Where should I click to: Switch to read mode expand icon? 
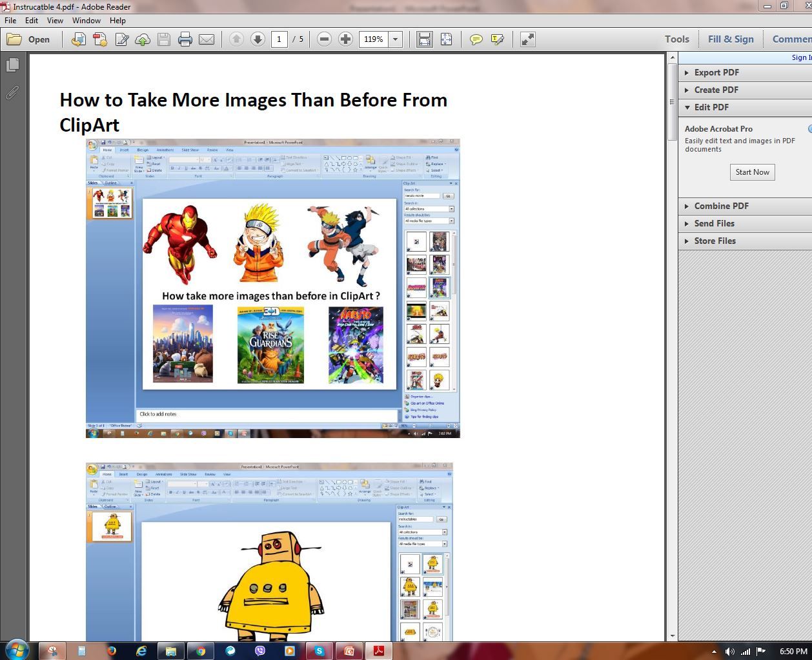[528, 39]
